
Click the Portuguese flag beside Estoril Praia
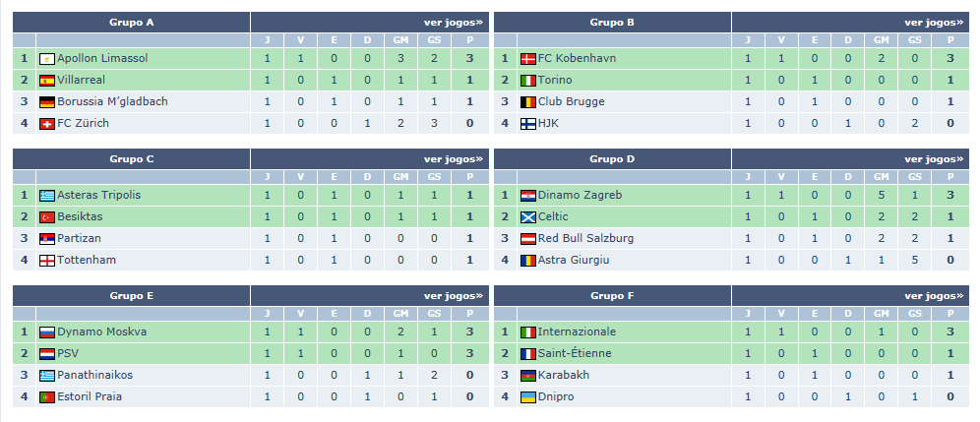pos(46,397)
